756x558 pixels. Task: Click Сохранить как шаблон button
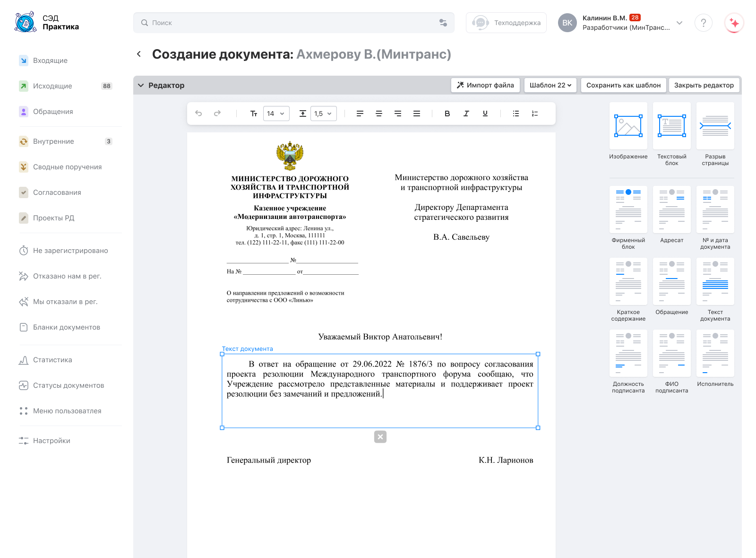click(623, 85)
